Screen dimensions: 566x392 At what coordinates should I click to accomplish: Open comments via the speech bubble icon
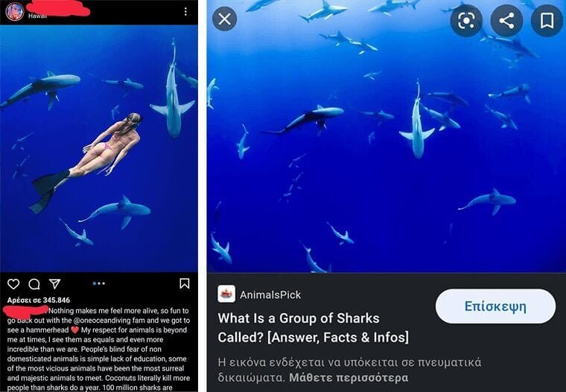(x=34, y=284)
